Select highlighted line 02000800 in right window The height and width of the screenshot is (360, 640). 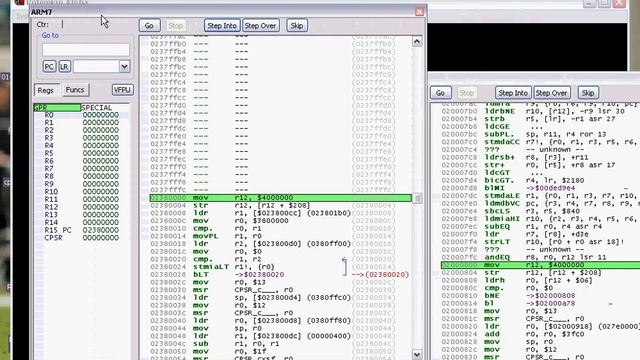[x=540, y=265]
